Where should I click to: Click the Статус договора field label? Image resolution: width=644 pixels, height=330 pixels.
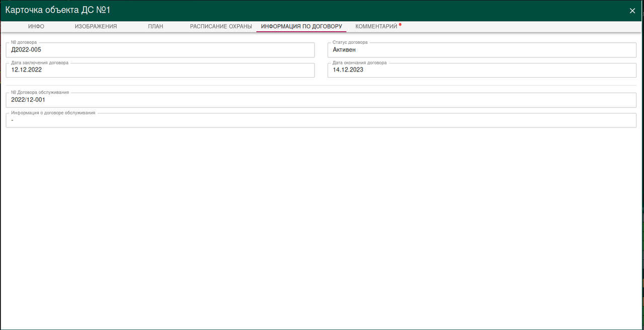350,43
